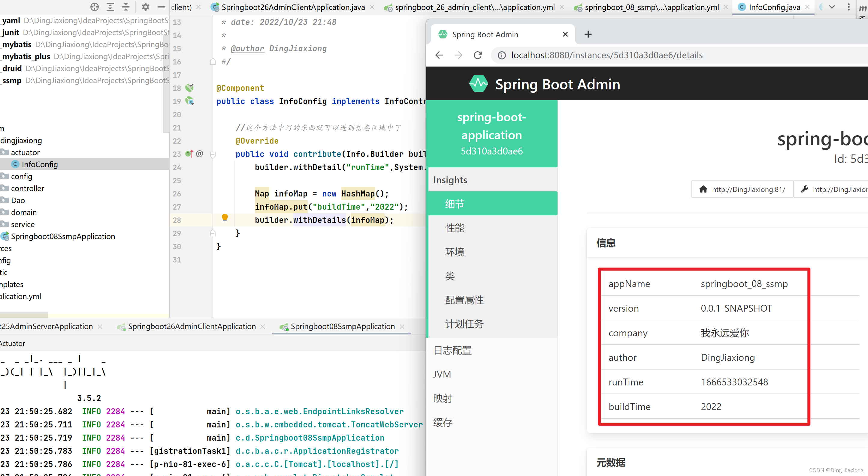Open 缓存 in the sidebar
The image size is (868, 476).
coord(493,422)
